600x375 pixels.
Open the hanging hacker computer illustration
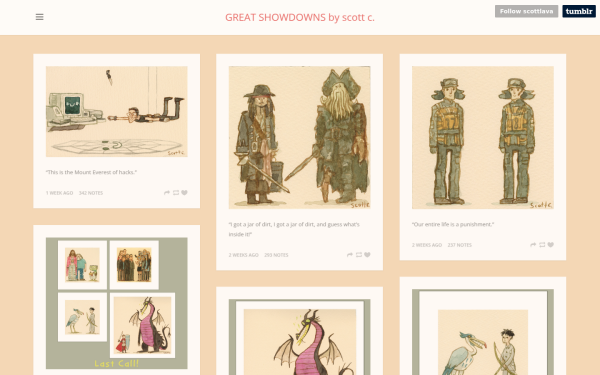click(117, 111)
